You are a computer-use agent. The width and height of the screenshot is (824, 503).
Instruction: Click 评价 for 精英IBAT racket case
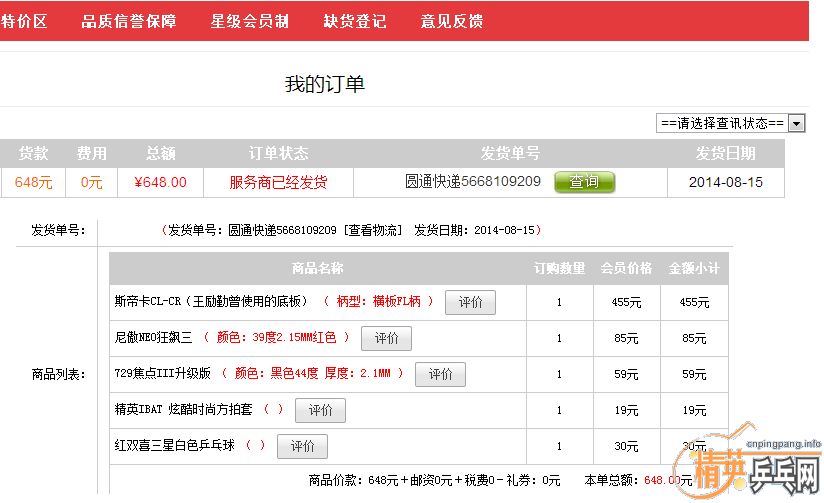pos(320,410)
